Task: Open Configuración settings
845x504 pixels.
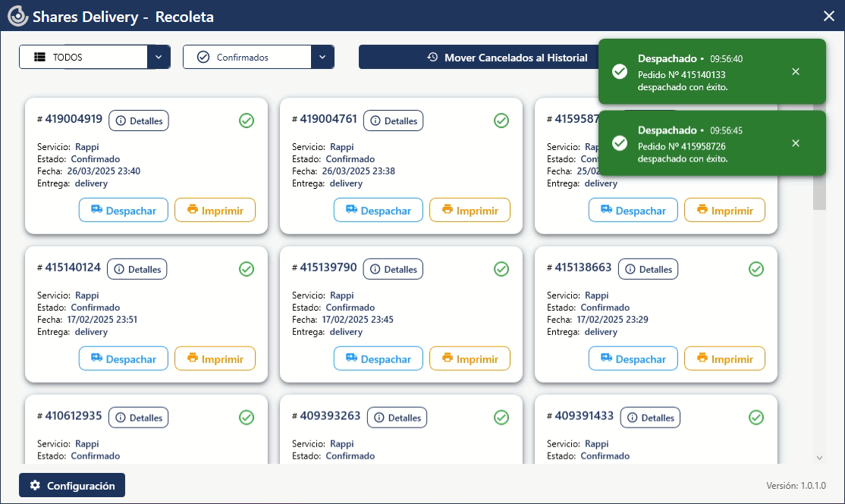Action: [72, 485]
